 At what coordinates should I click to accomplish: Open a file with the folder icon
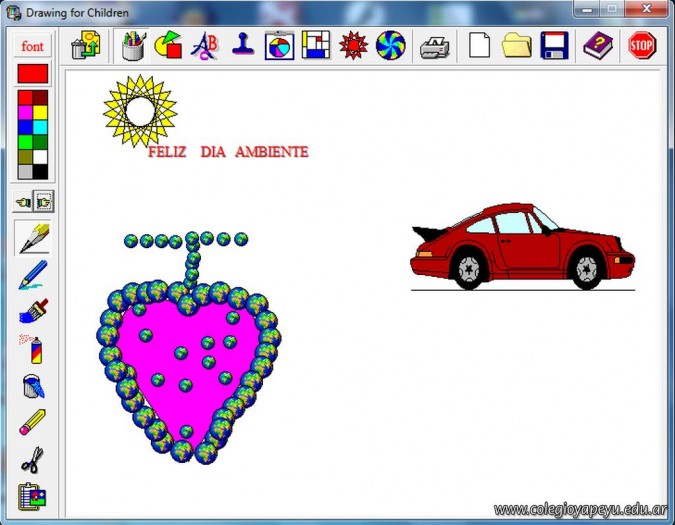click(516, 45)
